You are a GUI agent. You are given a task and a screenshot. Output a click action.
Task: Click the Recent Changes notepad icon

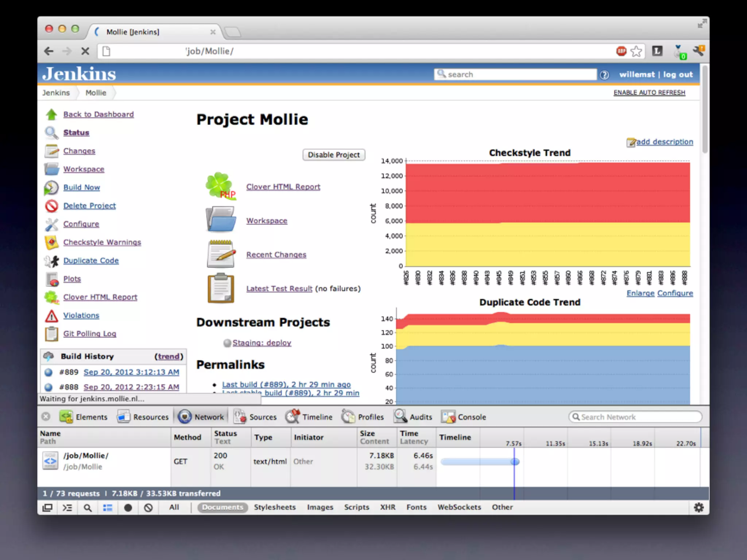point(221,254)
